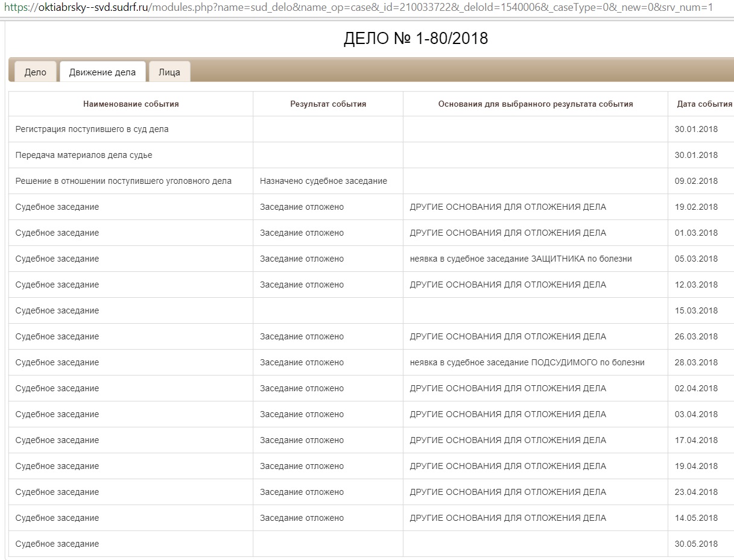
Task: Click the Результат события column header
Action: click(x=328, y=104)
